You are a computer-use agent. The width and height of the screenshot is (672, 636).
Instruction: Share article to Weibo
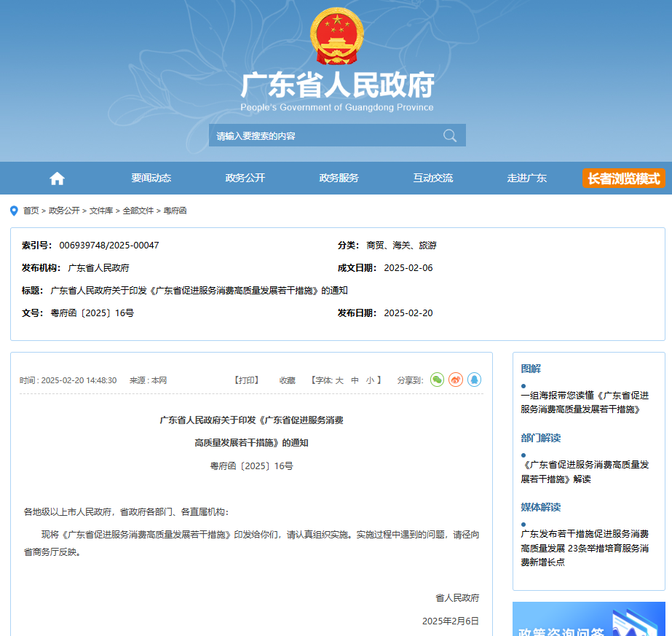pyautogui.click(x=456, y=380)
